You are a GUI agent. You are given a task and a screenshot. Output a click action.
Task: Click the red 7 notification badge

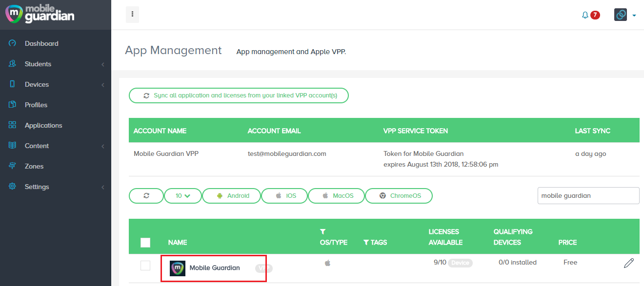pos(595,15)
